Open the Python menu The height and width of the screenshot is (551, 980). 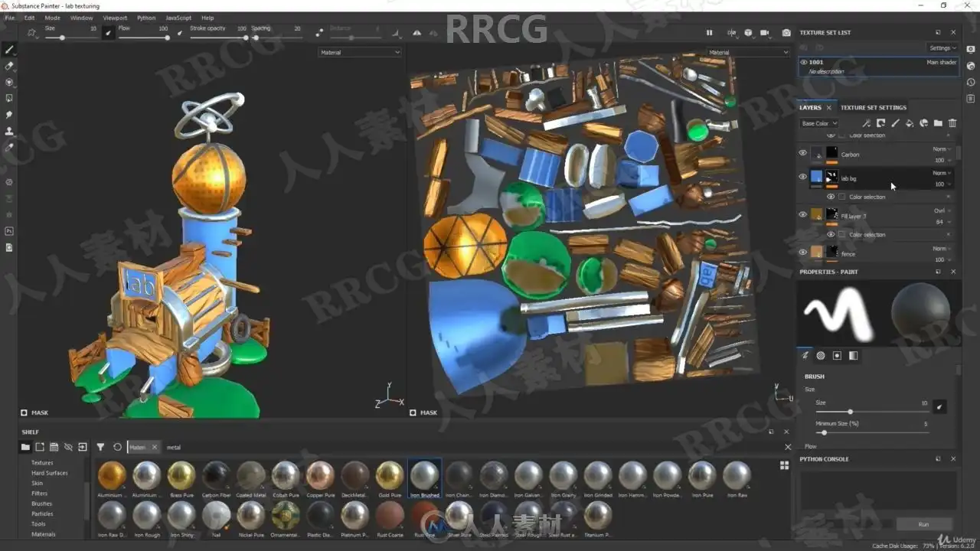click(x=146, y=18)
